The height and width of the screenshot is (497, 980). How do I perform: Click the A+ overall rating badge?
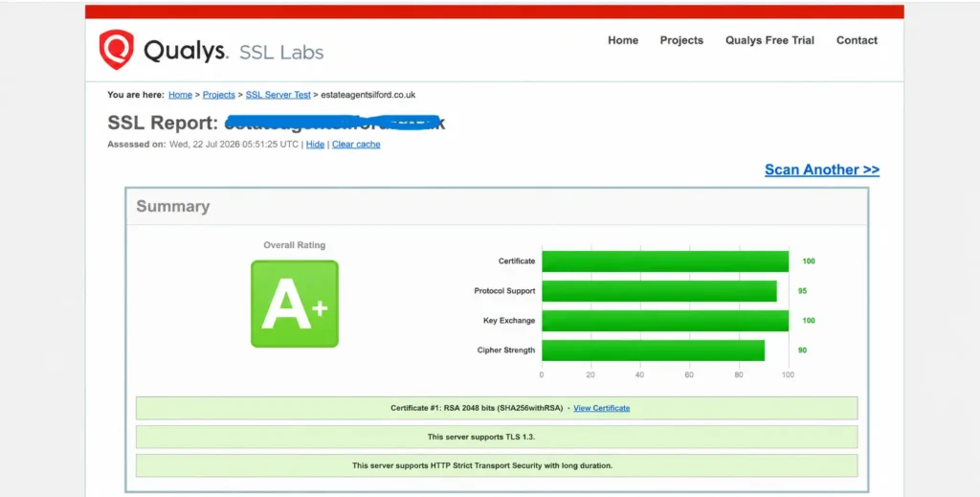(x=295, y=304)
